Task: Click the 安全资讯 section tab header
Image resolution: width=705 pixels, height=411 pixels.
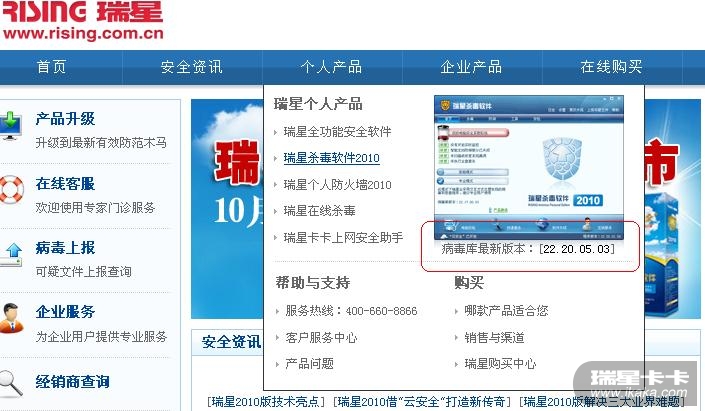Action: click(x=231, y=342)
